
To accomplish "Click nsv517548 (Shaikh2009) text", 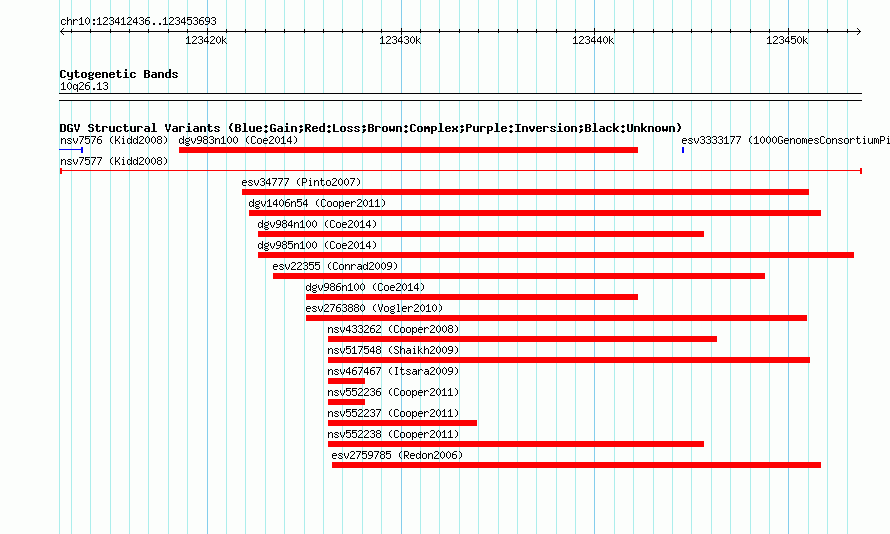I will coord(393,350).
